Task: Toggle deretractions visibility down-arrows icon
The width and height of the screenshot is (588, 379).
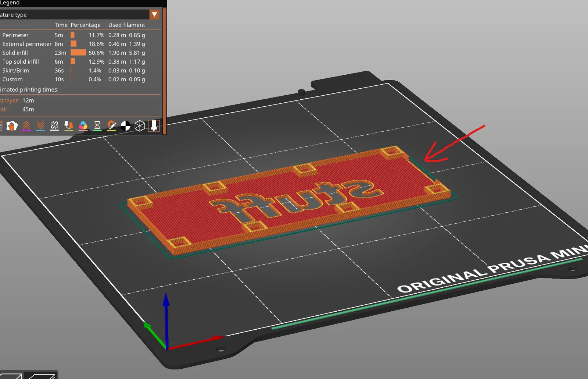Action: coord(40,126)
